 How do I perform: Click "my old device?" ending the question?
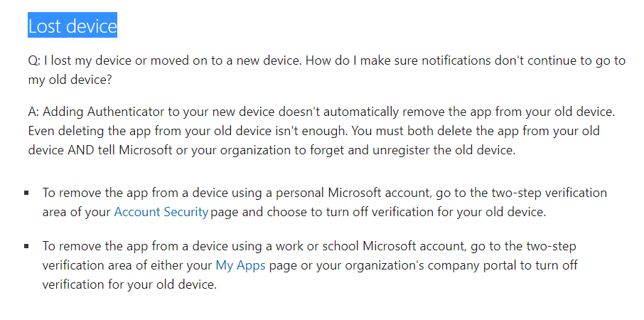click(70, 80)
